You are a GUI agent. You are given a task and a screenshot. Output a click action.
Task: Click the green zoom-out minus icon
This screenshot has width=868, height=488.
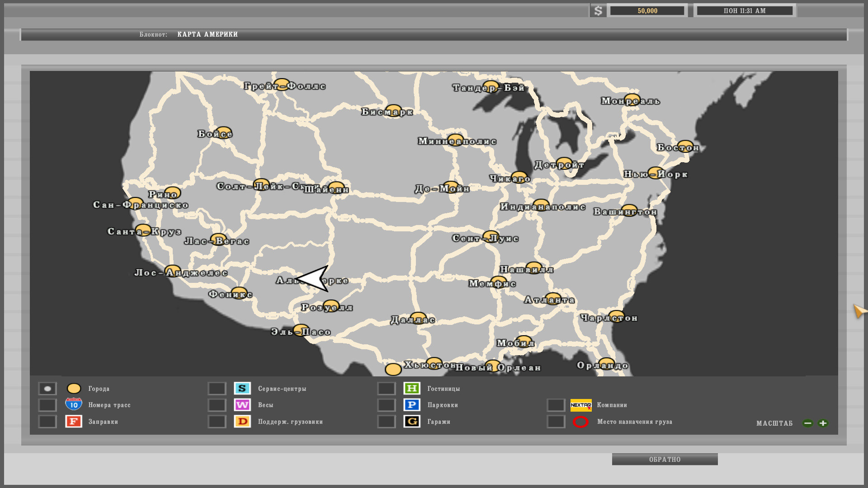pos(808,423)
